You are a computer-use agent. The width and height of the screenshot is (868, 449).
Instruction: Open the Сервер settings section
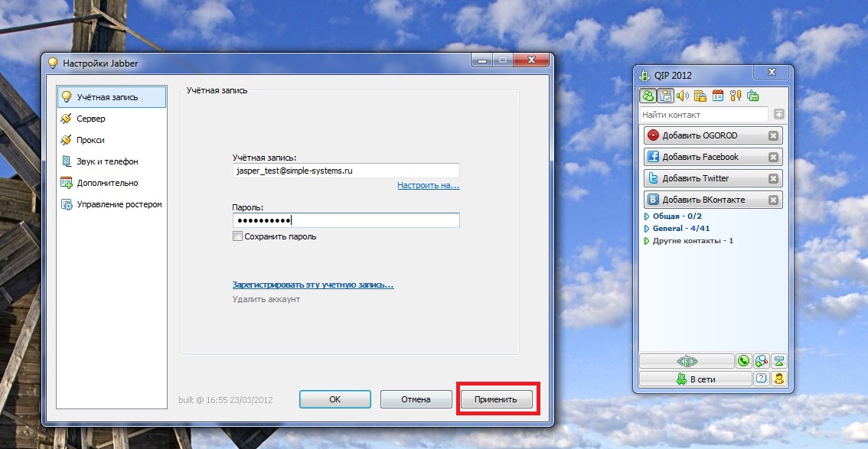(x=112, y=119)
